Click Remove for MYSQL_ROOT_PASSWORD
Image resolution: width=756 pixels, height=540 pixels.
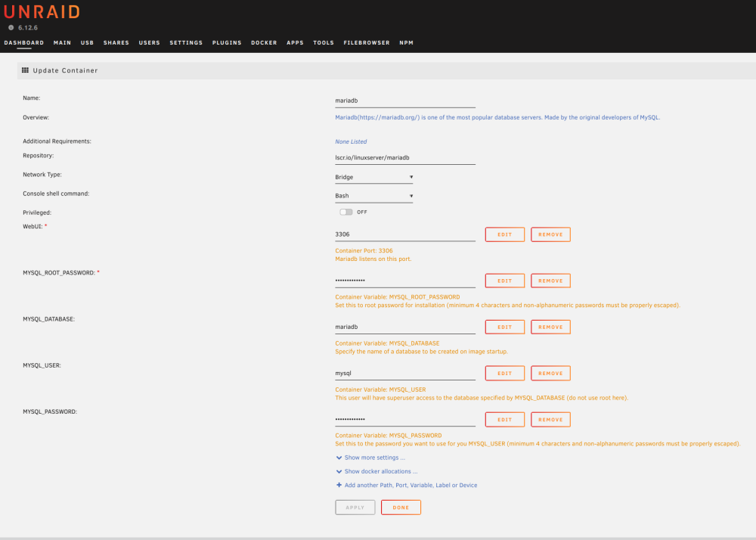(550, 281)
